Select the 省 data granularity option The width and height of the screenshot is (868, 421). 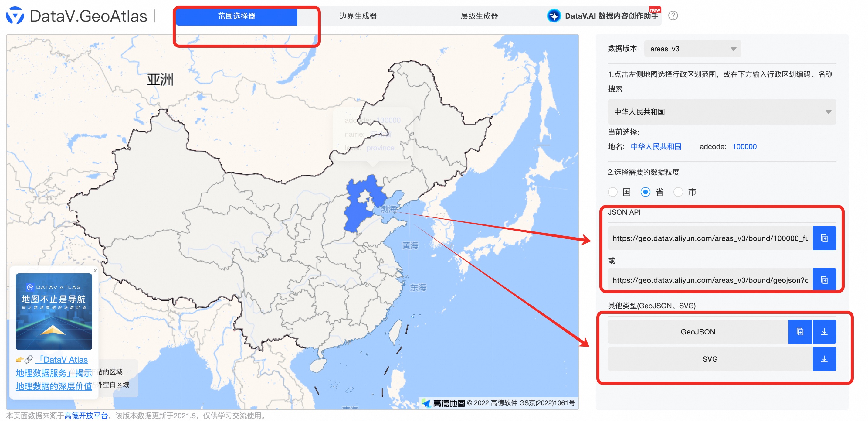[x=645, y=192]
